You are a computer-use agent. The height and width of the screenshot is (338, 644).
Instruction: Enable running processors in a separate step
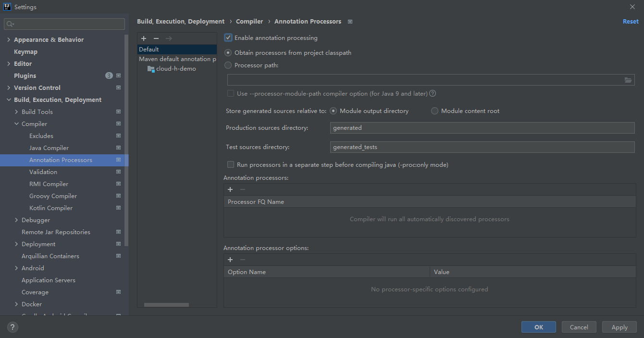231,165
